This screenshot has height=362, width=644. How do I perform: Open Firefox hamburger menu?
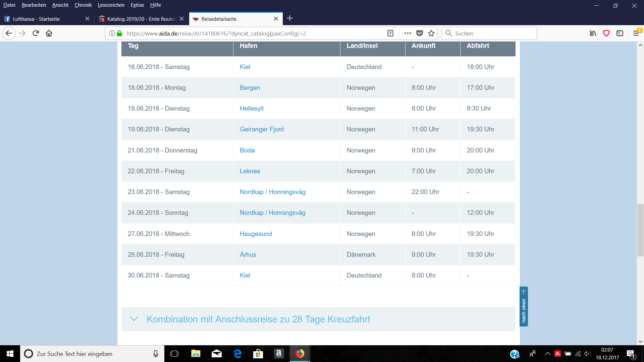[x=636, y=33]
